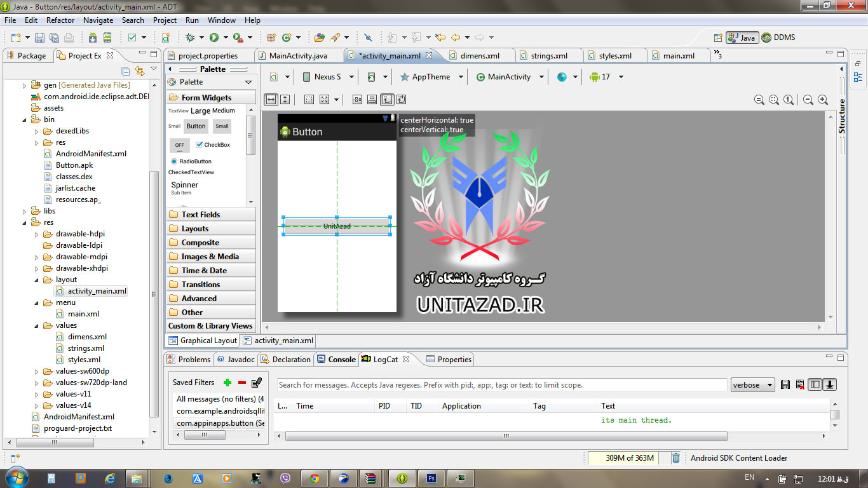Click zoom in in layout editor
This screenshot has width=868, height=488.
coord(823,100)
